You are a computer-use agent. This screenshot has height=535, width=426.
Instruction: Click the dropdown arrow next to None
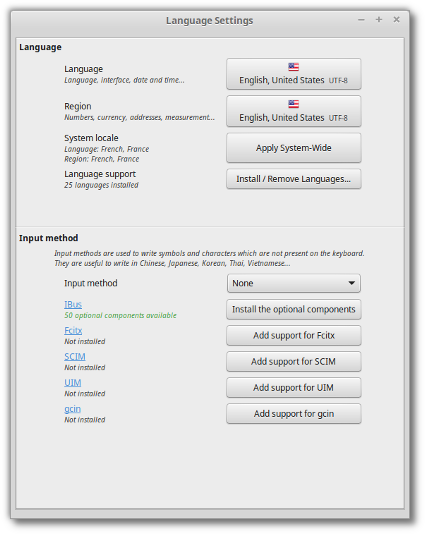(351, 283)
